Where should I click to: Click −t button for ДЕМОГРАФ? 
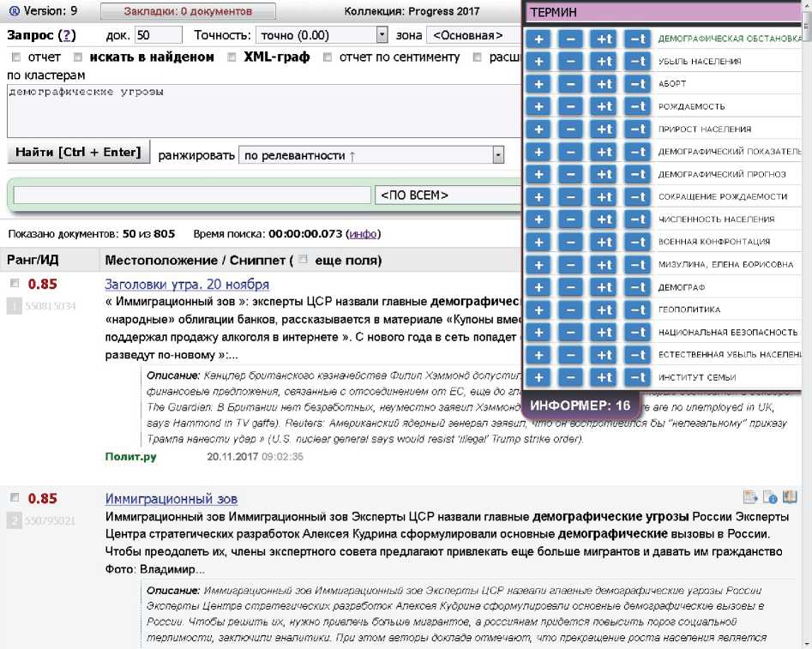tap(637, 287)
